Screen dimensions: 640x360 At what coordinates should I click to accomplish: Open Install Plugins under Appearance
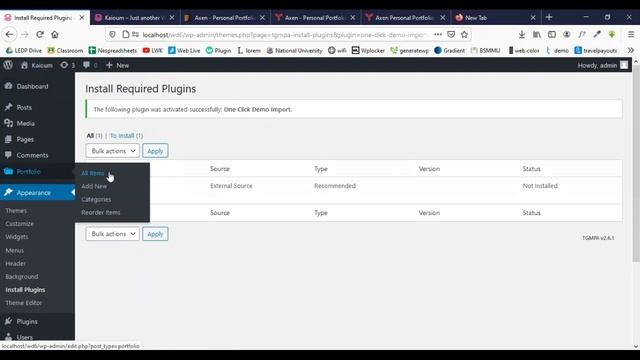25,290
